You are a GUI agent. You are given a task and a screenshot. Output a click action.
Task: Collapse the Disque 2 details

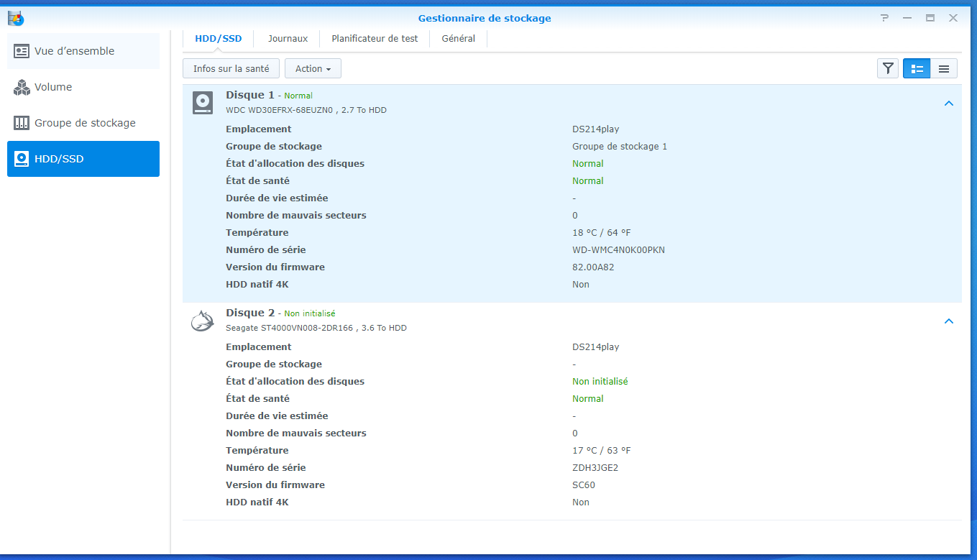[948, 321]
